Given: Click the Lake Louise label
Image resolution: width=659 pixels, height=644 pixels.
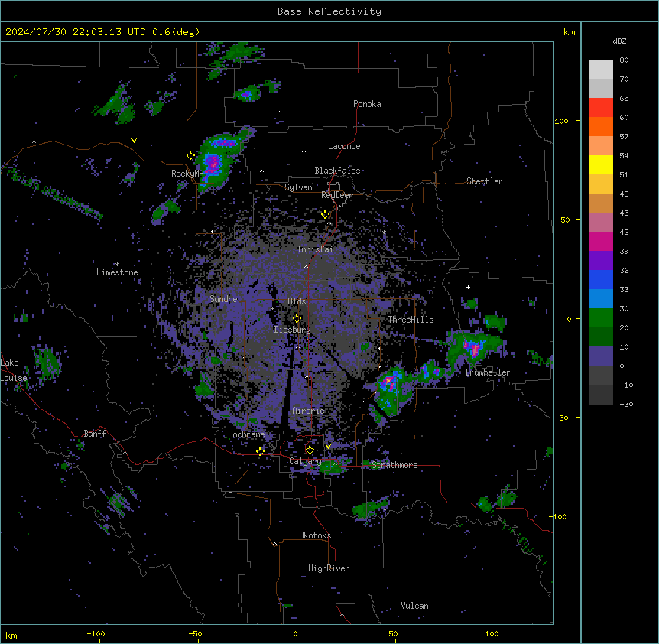Looking at the screenshot, I should pos(14,370).
